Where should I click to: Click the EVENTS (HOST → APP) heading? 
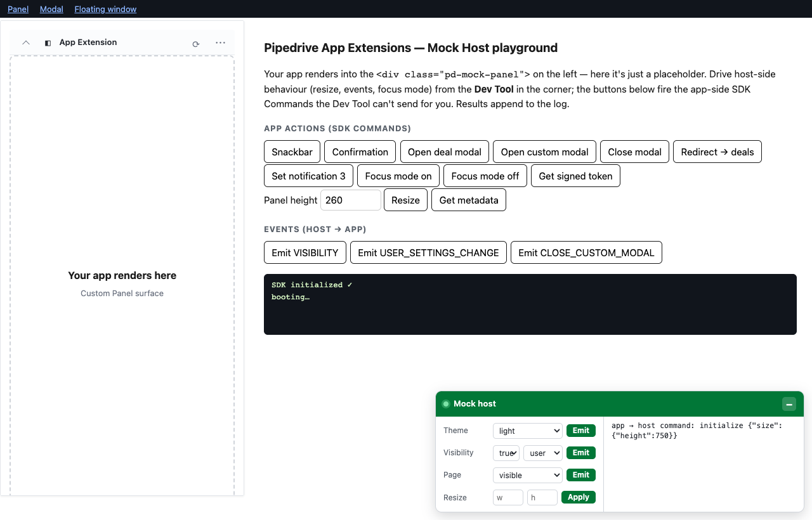315,230
